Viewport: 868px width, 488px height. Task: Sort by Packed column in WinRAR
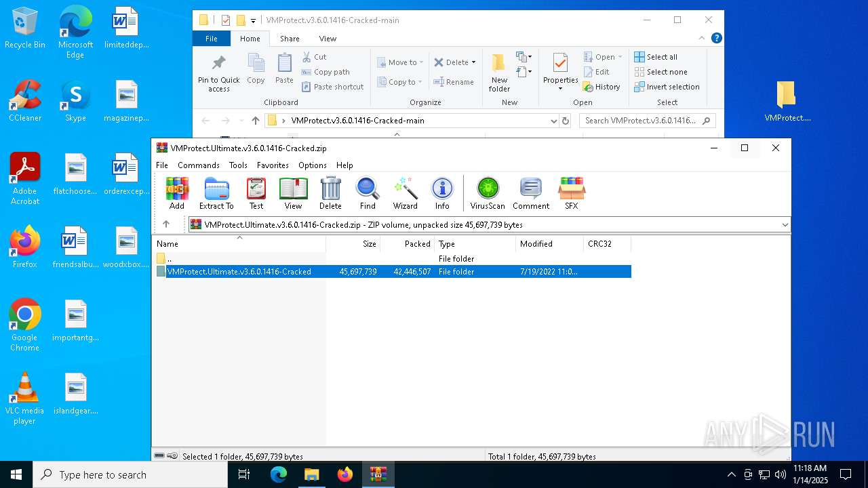tap(408, 243)
